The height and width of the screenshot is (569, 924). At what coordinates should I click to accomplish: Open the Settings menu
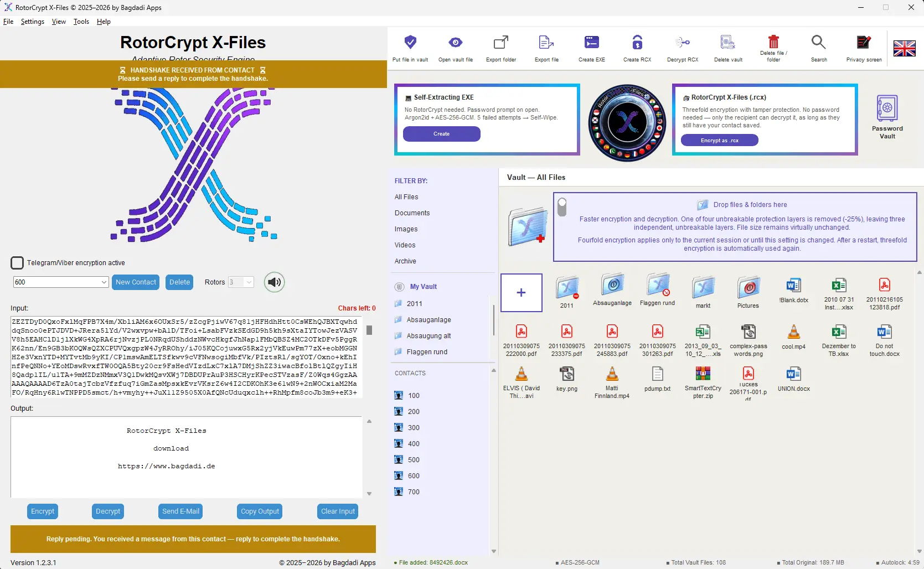pos(33,22)
